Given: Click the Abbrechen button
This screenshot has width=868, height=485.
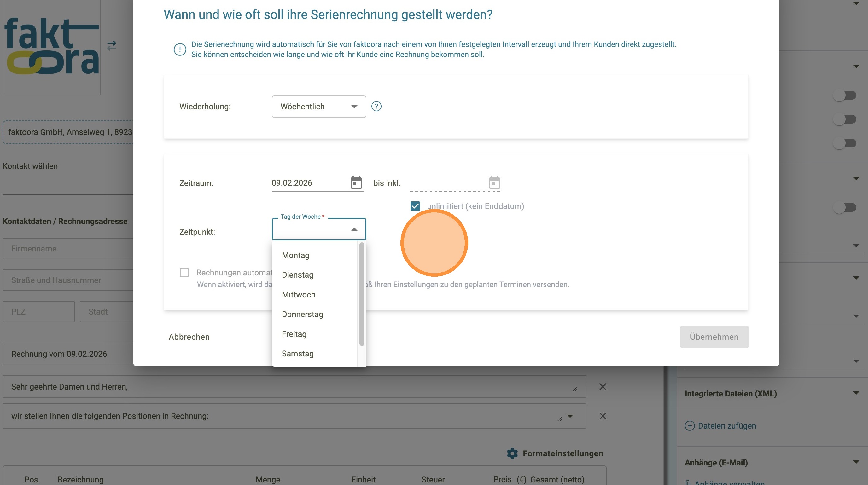Looking at the screenshot, I should tap(189, 337).
